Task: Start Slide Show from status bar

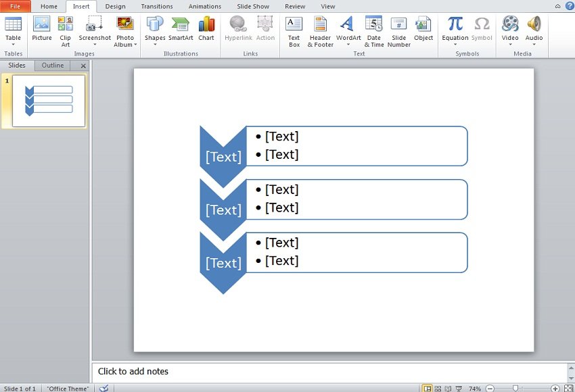Action: (x=459, y=389)
